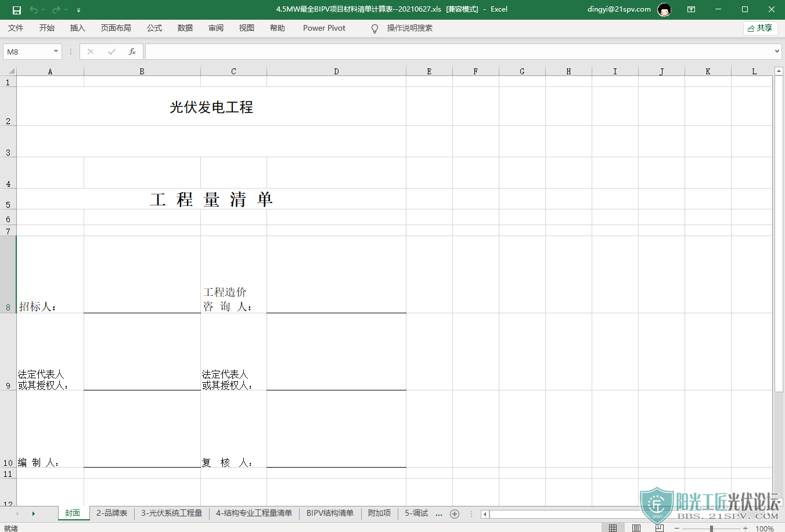Click the Save icon in the title bar

(17, 10)
